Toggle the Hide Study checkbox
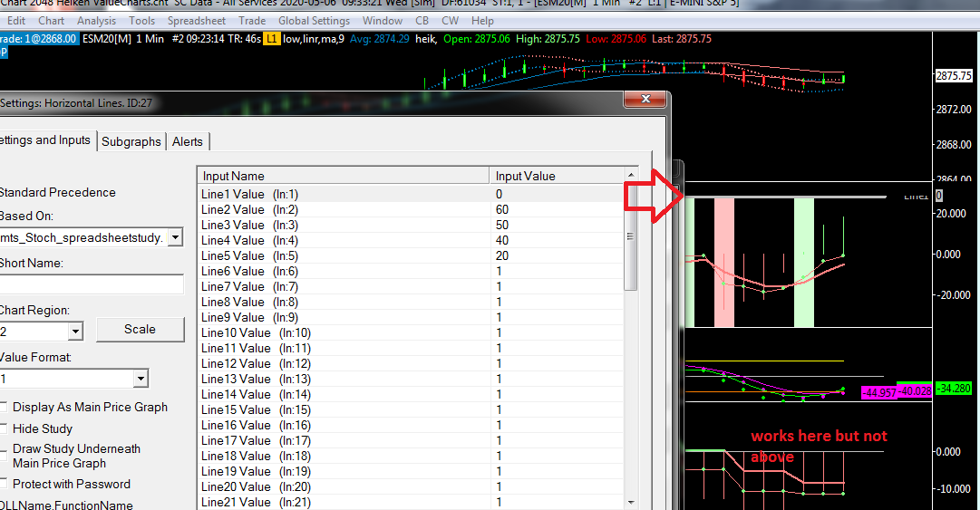 pyautogui.click(x=4, y=428)
